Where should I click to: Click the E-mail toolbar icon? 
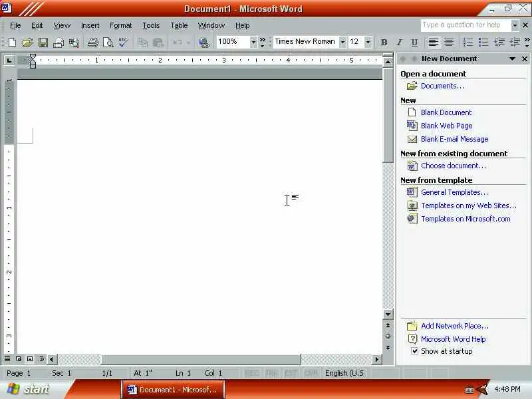tap(59, 42)
